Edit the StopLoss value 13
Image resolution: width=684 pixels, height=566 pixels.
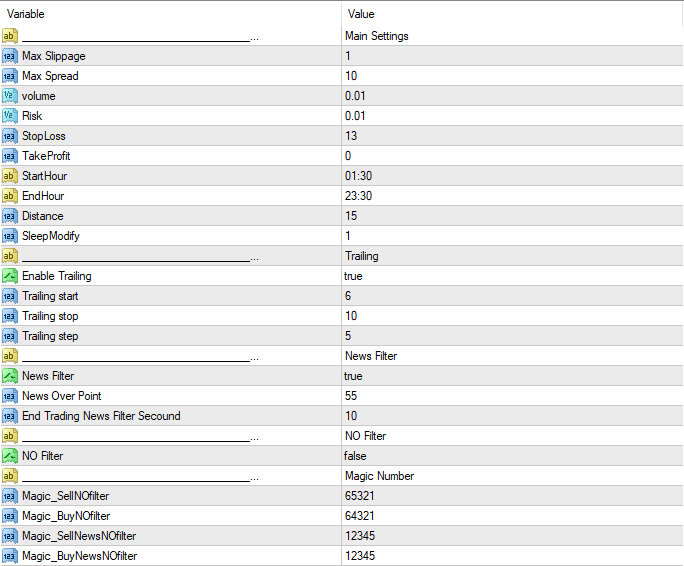click(x=351, y=136)
